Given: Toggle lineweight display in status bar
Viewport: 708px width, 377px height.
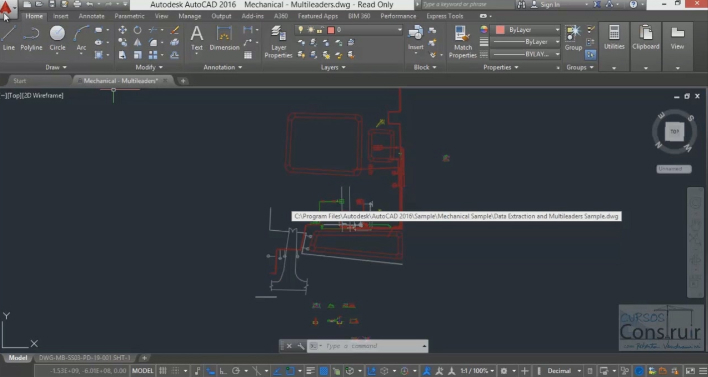Looking at the screenshot, I should pos(311,371).
